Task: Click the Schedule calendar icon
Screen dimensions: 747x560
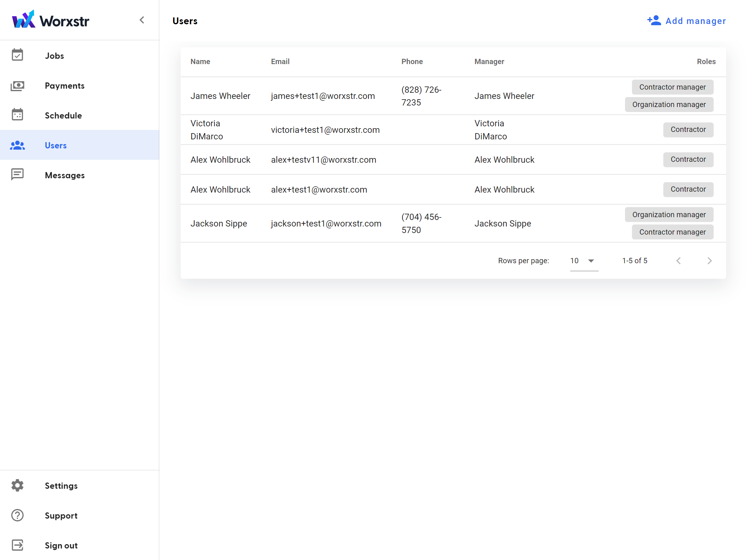Action: pos(17,115)
